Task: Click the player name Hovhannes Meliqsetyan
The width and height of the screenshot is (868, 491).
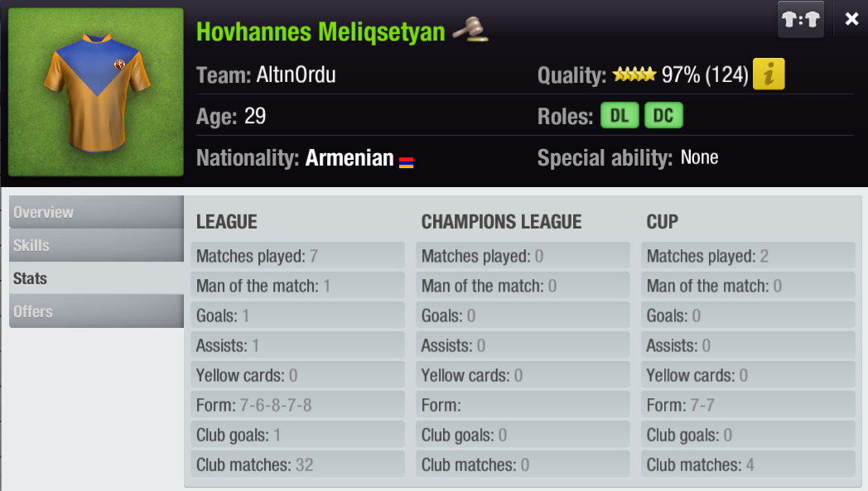Action: [x=321, y=31]
